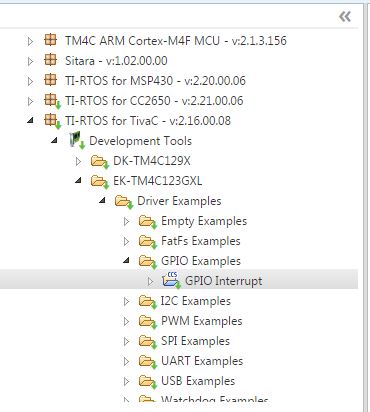Select 'TI-RTOS for CC2650 - v:2.21.00.06' text
This screenshot has width=370, height=412.
point(154,101)
